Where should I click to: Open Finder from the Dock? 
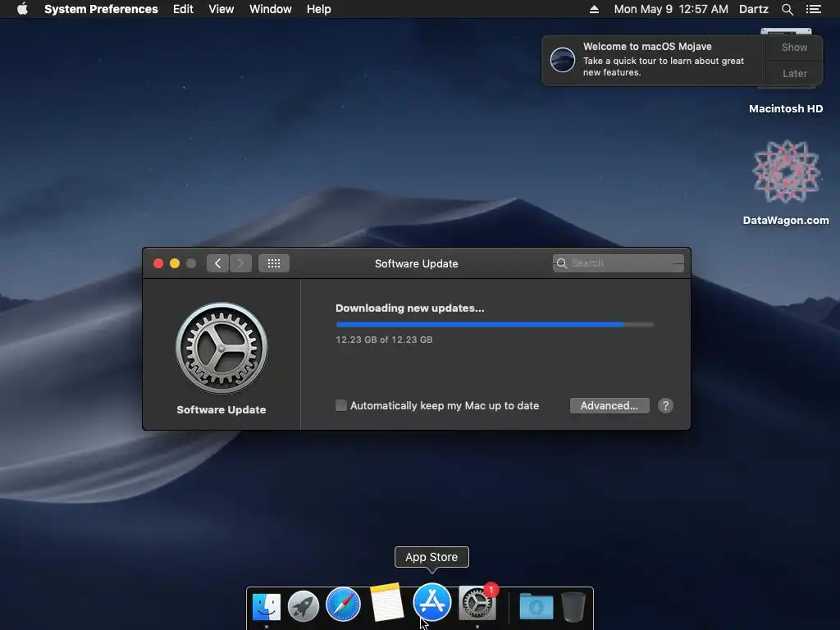[x=267, y=606]
